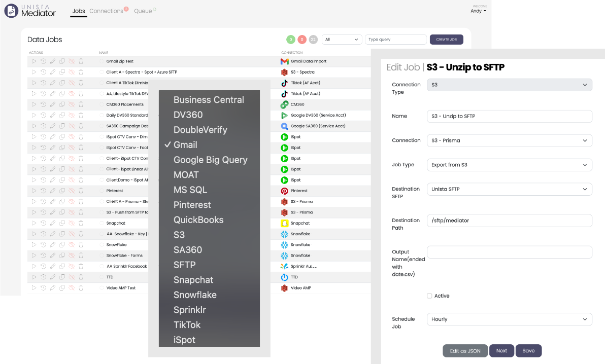Open the All filter dropdown in Data Jobs
605x364 pixels.
(342, 40)
